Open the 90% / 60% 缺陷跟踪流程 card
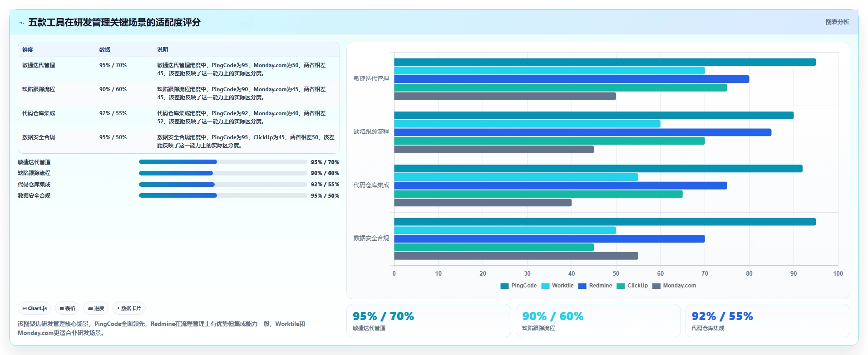This screenshot has width=868, height=355. tap(598, 321)
